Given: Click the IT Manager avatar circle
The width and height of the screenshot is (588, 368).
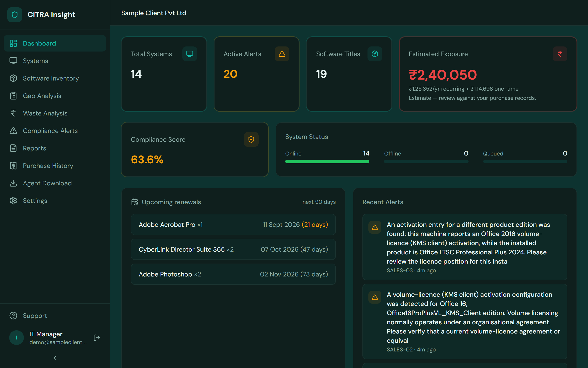Looking at the screenshot, I should pos(16,338).
